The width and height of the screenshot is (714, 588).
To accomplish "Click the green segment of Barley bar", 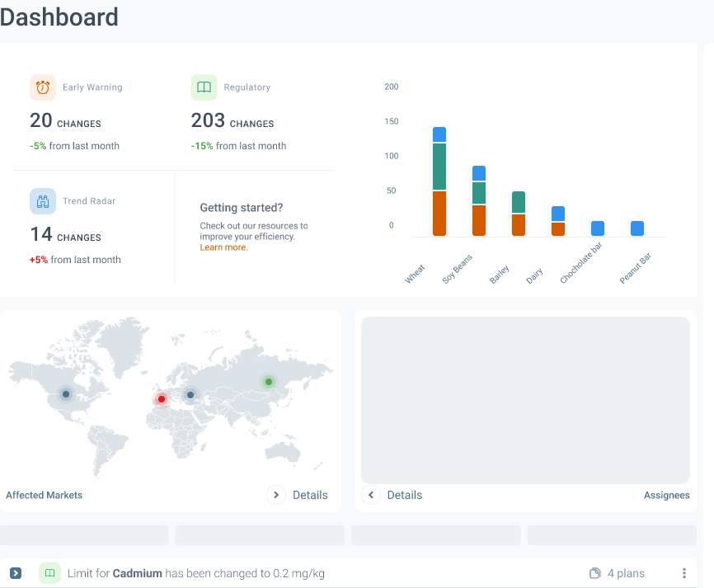I will coord(519,202).
